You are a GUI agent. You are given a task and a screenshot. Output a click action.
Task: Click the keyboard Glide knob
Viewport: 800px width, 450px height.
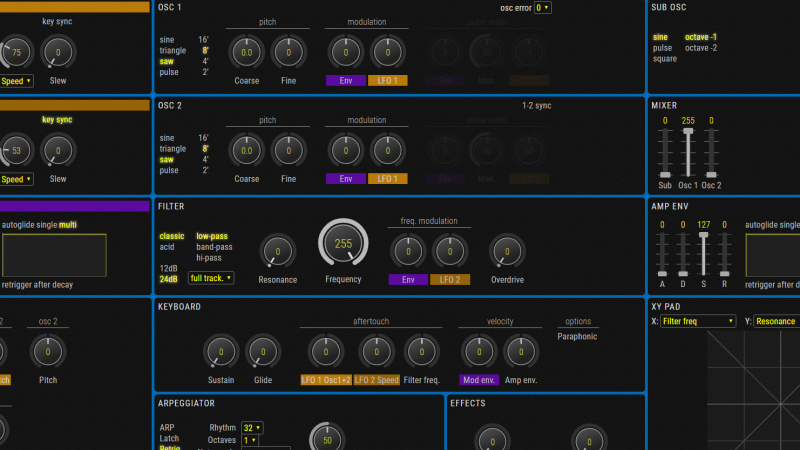click(263, 352)
